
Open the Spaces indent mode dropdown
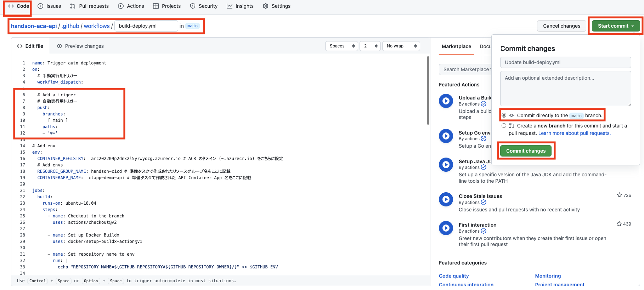click(x=341, y=46)
